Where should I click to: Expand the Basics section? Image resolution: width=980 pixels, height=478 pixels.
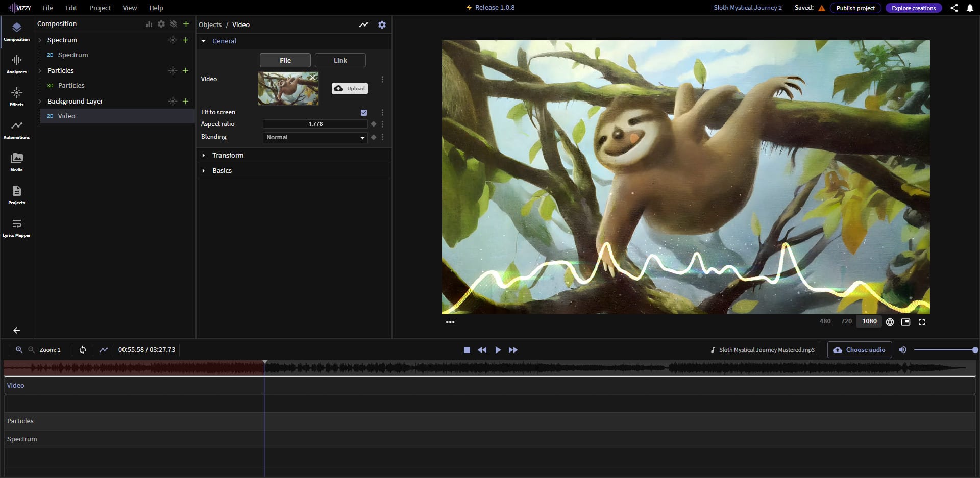click(222, 170)
